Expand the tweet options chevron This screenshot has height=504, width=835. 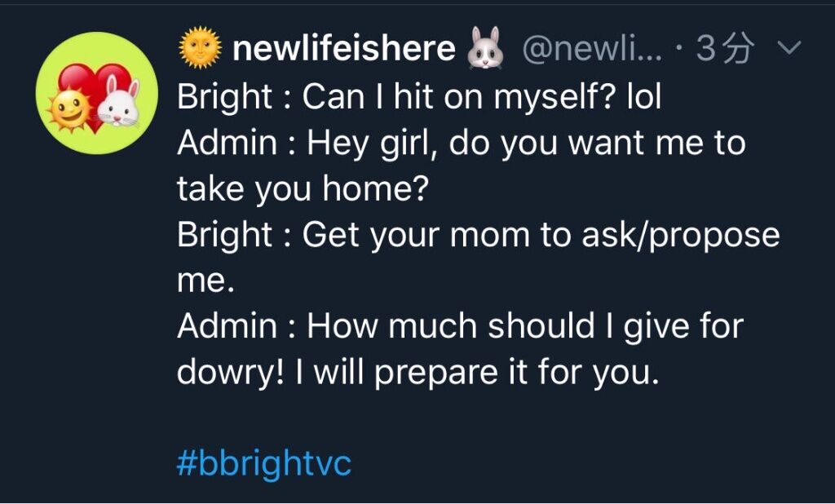[x=789, y=48]
